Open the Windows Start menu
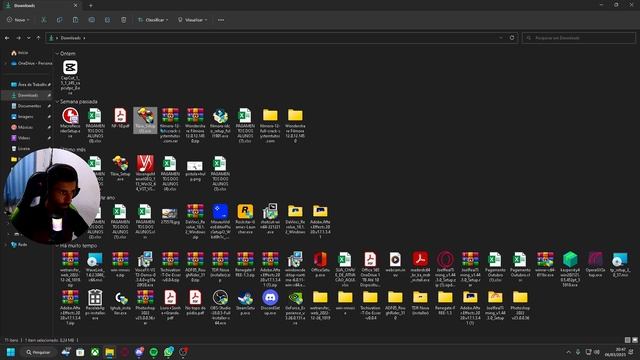Screen dimensions: 640x360 click(11, 352)
